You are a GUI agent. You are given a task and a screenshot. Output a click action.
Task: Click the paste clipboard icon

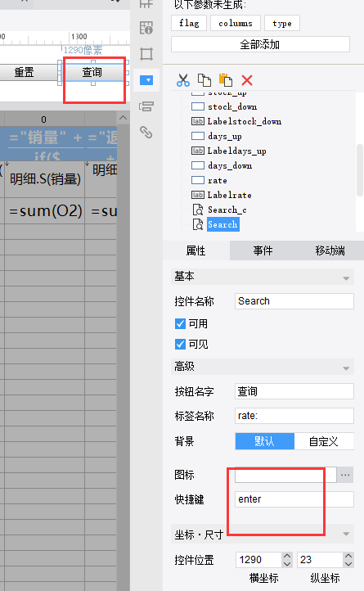click(x=226, y=80)
